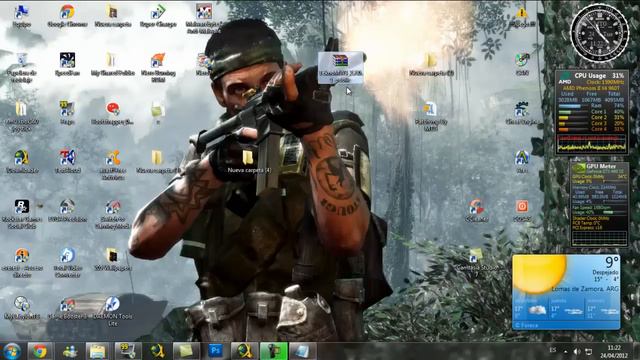Open the Equipo desktop icon

22,16
